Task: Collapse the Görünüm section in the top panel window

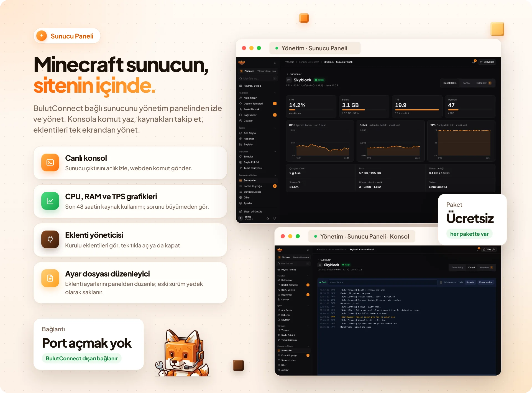Action: coord(275,152)
